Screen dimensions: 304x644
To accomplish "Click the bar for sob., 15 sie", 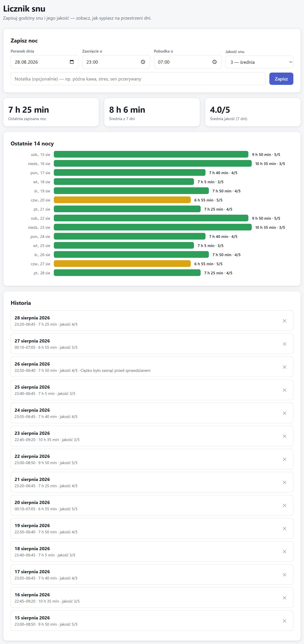I will tap(151, 154).
